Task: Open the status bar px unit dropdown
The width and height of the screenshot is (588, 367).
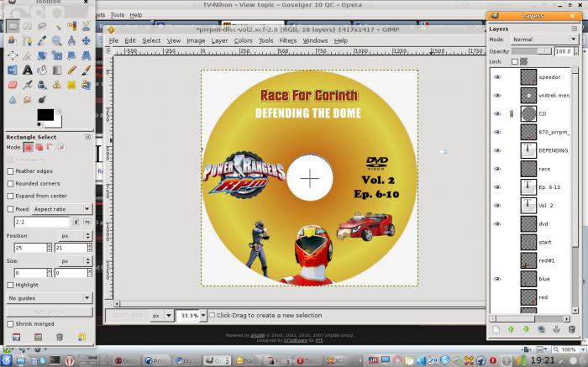Action: click(161, 316)
